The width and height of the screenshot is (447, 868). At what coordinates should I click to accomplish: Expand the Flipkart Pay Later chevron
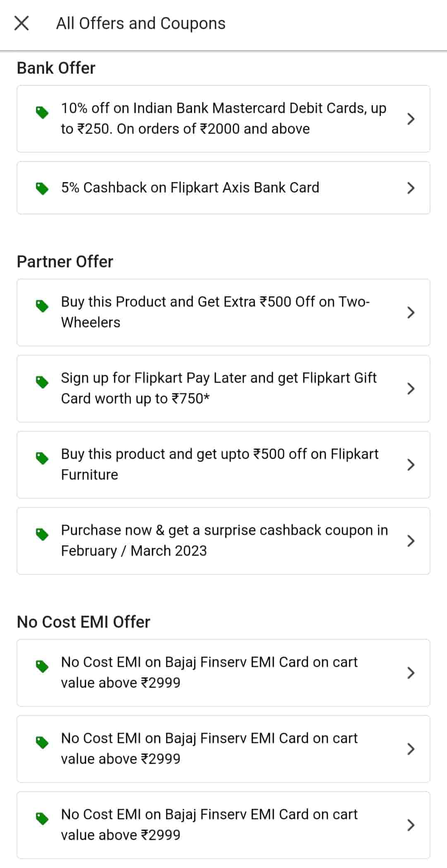[411, 388]
